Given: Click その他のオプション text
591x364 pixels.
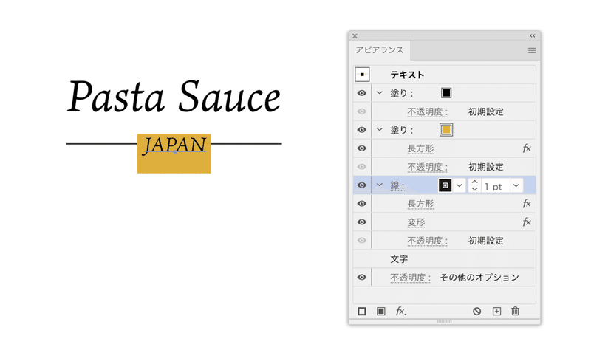Looking at the screenshot, I should [x=479, y=278].
